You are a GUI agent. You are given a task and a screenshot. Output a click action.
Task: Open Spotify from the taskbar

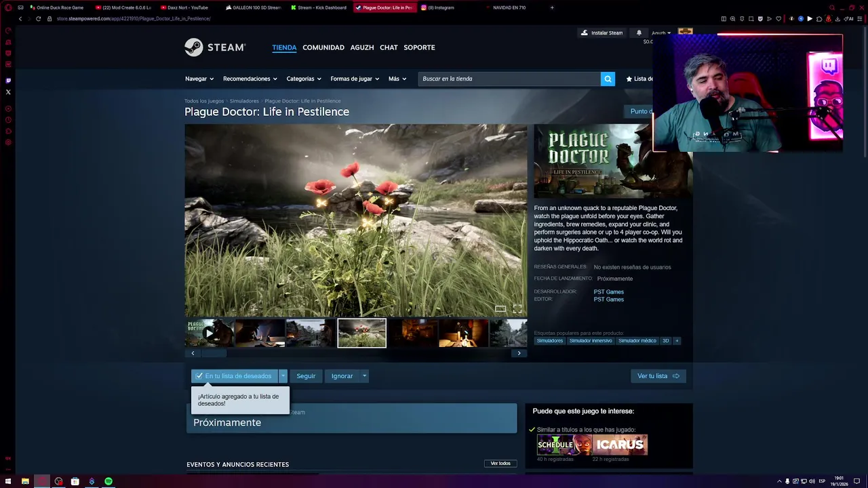(108, 481)
